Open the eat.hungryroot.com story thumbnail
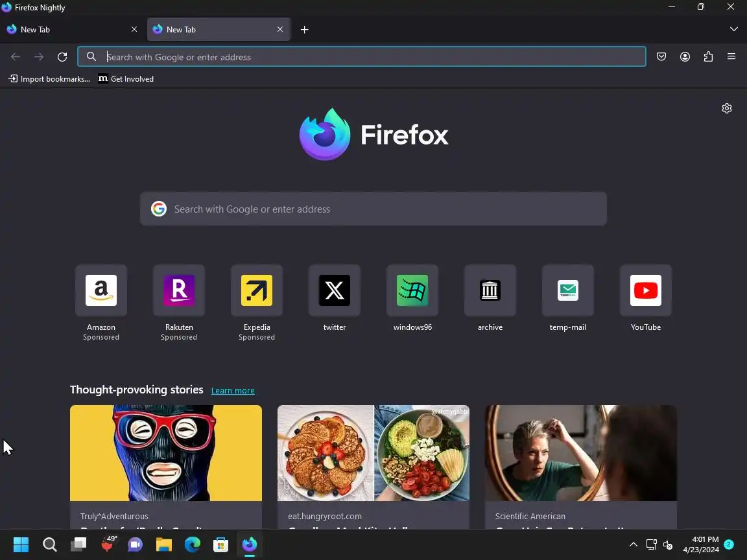The width and height of the screenshot is (747, 560). (x=373, y=453)
